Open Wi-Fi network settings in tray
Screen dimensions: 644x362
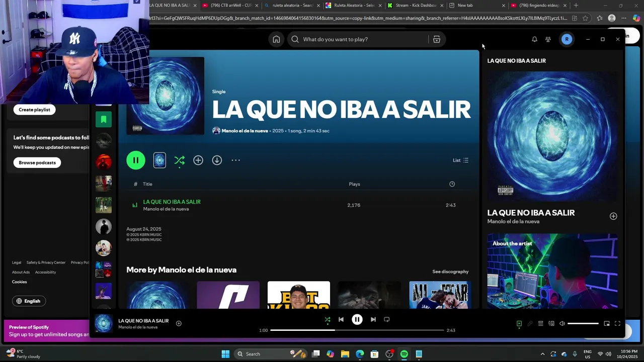[x=600, y=354]
